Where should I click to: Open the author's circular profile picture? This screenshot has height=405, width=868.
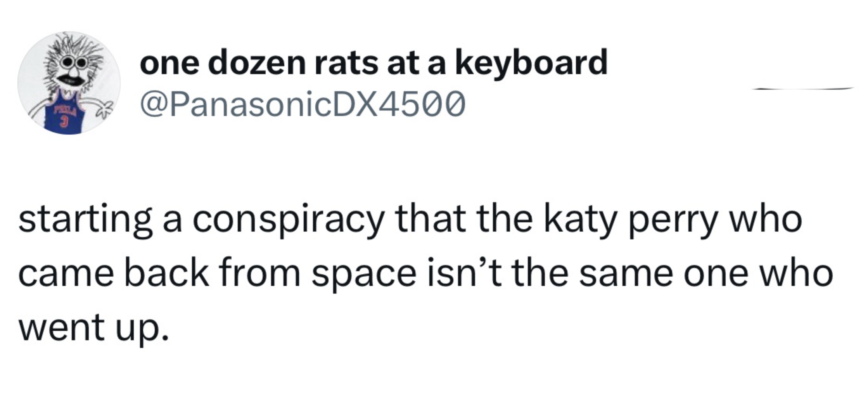click(69, 83)
